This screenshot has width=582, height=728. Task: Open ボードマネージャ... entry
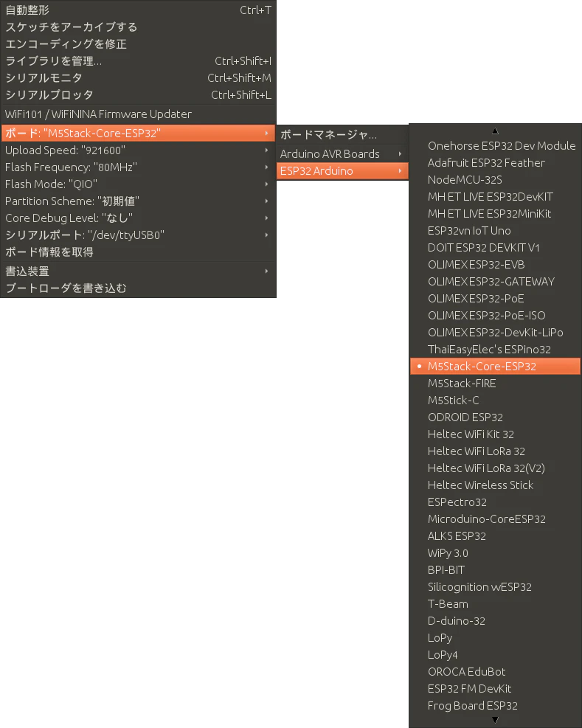click(x=342, y=135)
